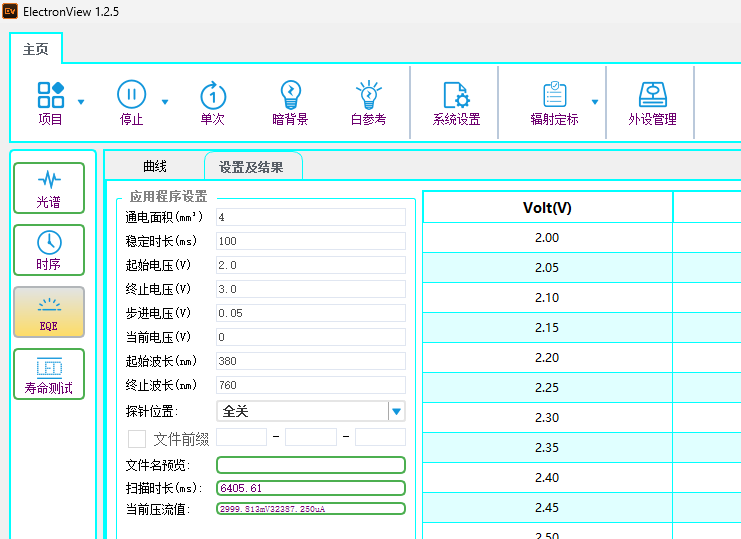This screenshot has width=741, height=539.
Task: Open 外设管理 peripheral management
Action: click(x=653, y=103)
